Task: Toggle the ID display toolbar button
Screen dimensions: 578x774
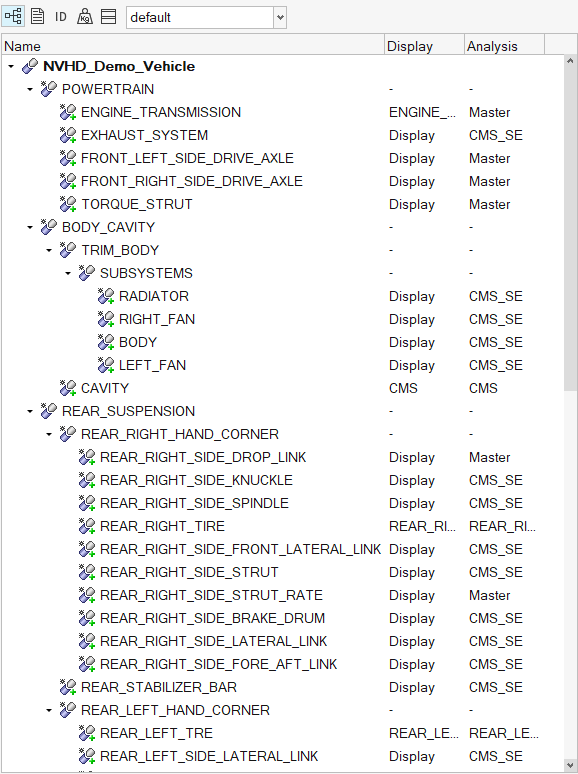Action: (61, 17)
